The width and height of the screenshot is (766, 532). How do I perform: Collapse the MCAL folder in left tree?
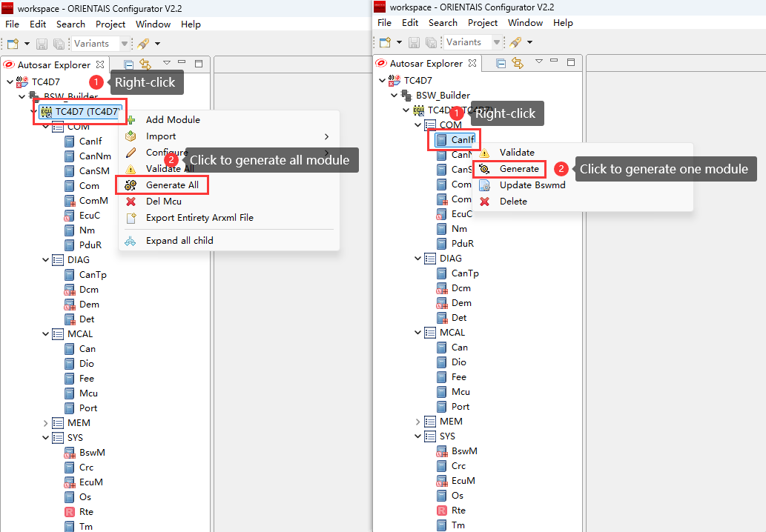click(x=46, y=334)
